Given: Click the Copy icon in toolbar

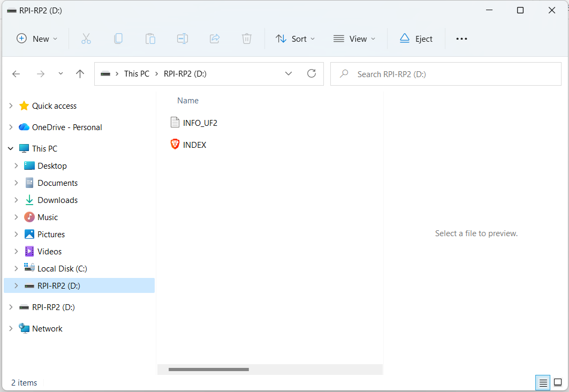Looking at the screenshot, I should point(118,39).
